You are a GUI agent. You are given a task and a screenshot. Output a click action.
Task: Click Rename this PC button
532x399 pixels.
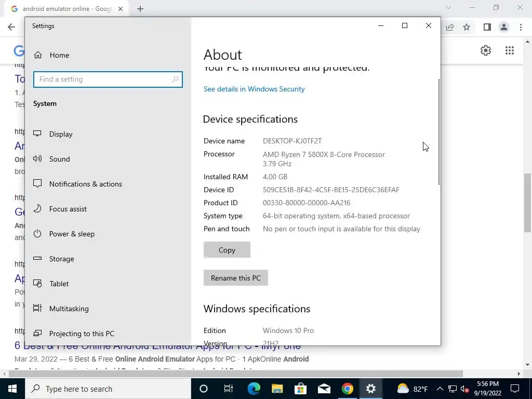pyautogui.click(x=236, y=278)
